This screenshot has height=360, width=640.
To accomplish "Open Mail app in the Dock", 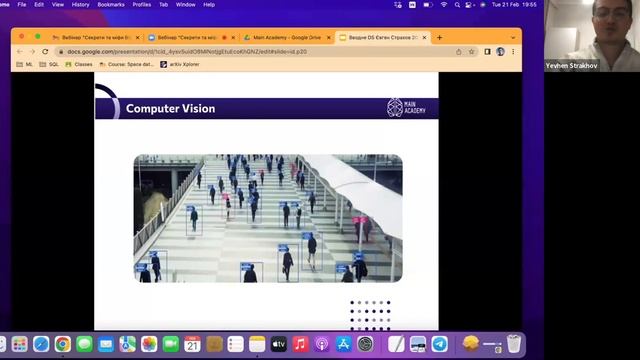I will (106, 344).
